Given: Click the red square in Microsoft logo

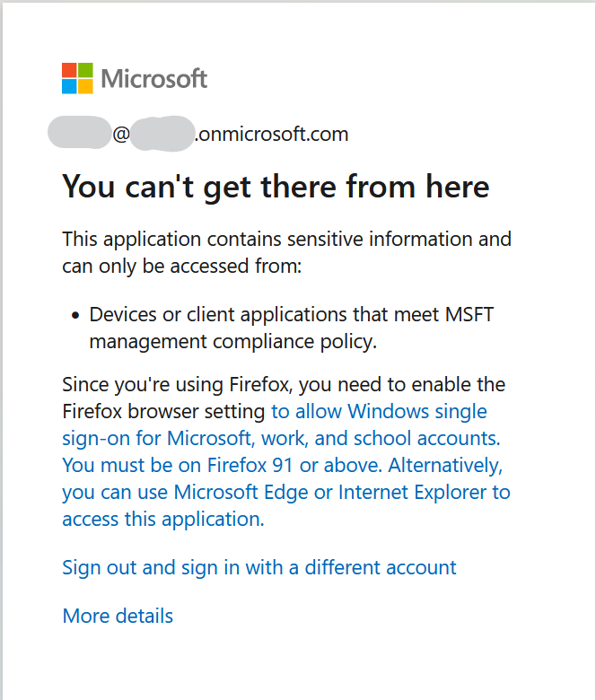Looking at the screenshot, I should click(69, 70).
